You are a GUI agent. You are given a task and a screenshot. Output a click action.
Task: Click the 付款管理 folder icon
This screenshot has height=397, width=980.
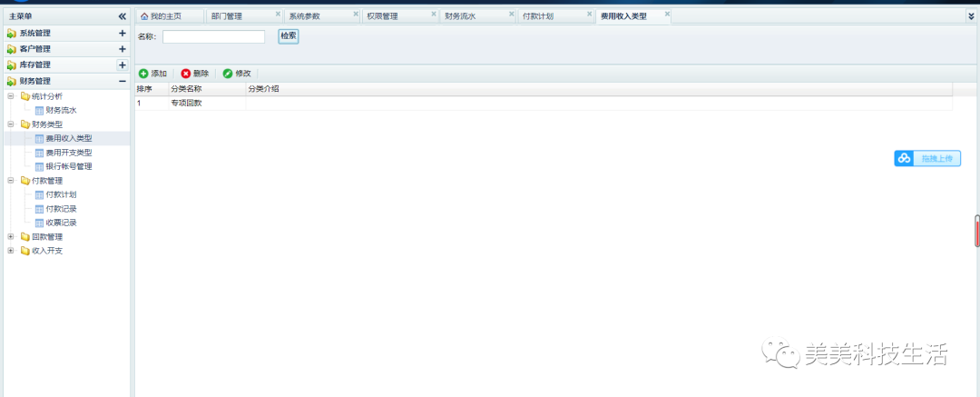point(25,181)
